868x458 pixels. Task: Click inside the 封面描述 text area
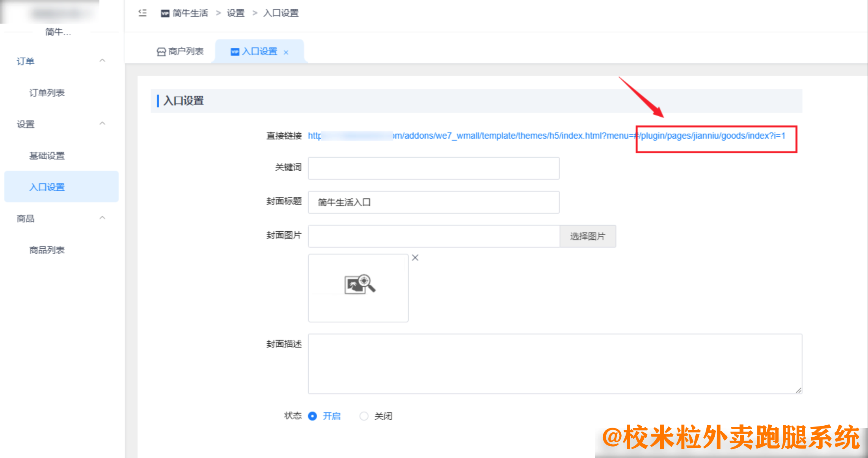point(552,363)
